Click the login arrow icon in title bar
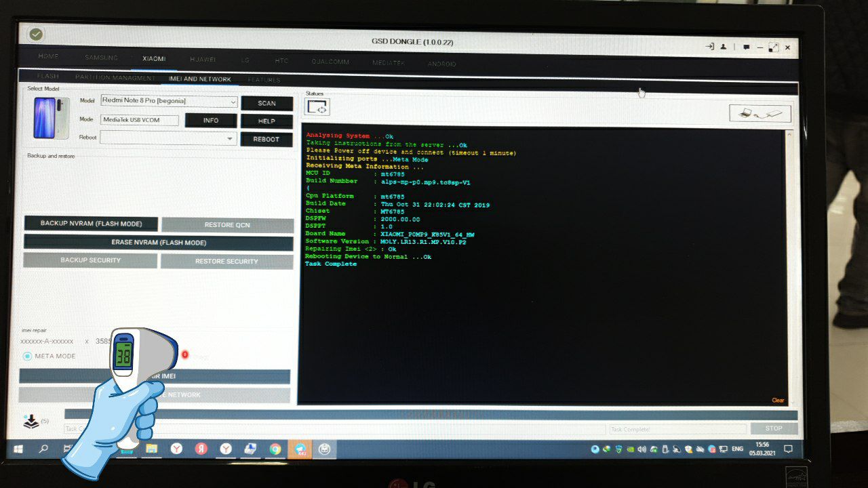Viewport: 868px width, 488px height. point(709,47)
